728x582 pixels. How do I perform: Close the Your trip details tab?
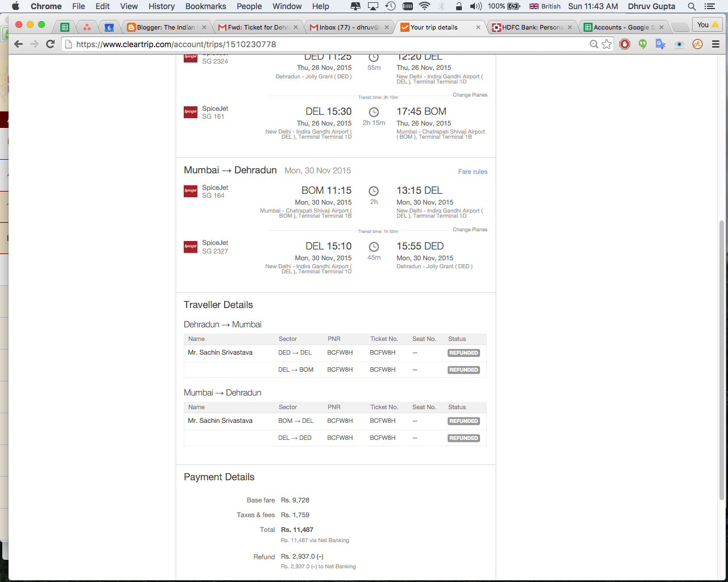pos(478,27)
